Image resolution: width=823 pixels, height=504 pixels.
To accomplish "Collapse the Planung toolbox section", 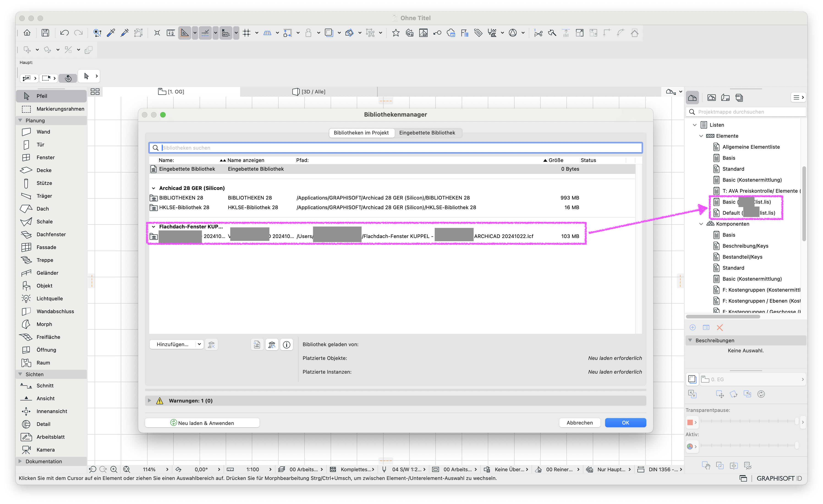I will (20, 121).
